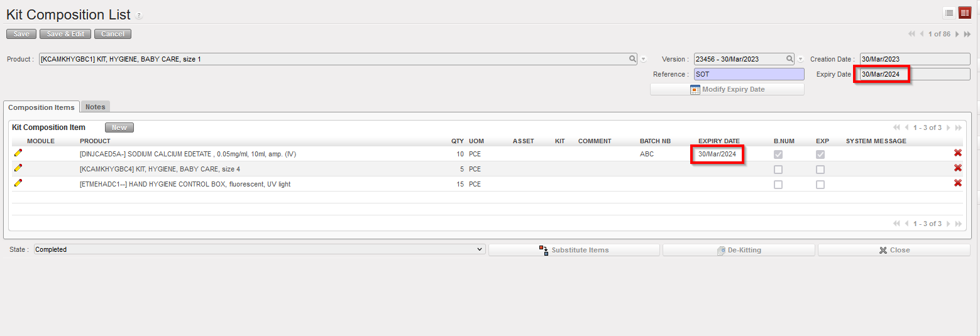The height and width of the screenshot is (336, 980).
Task: Go to next record arrow beside 1 of 86
Action: pos(957,34)
